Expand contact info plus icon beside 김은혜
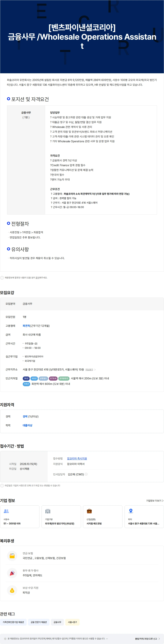The image size is (164, 644). (x=86, y=474)
